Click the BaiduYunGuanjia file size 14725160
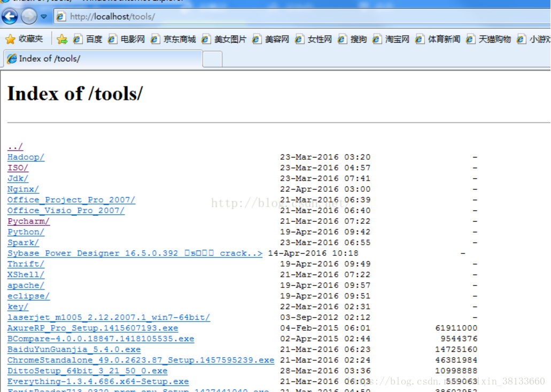Screen dimensions: 551x392 [456, 349]
